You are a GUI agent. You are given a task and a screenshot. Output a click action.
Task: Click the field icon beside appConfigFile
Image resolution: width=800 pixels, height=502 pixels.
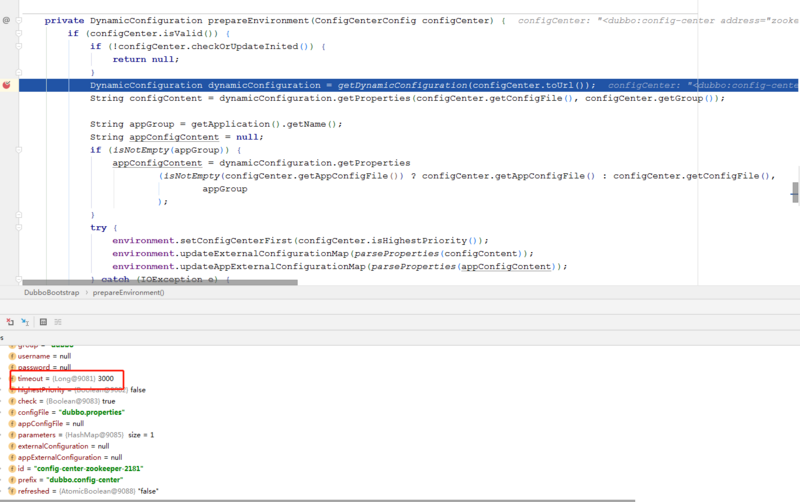pyautogui.click(x=12, y=423)
